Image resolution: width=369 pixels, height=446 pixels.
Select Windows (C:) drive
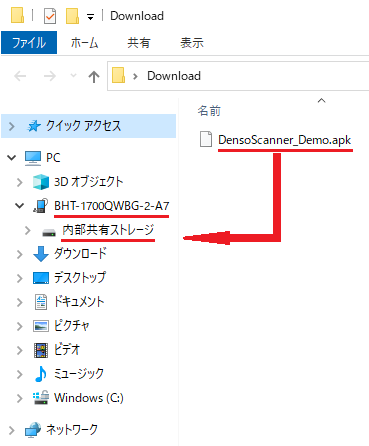click(x=89, y=398)
